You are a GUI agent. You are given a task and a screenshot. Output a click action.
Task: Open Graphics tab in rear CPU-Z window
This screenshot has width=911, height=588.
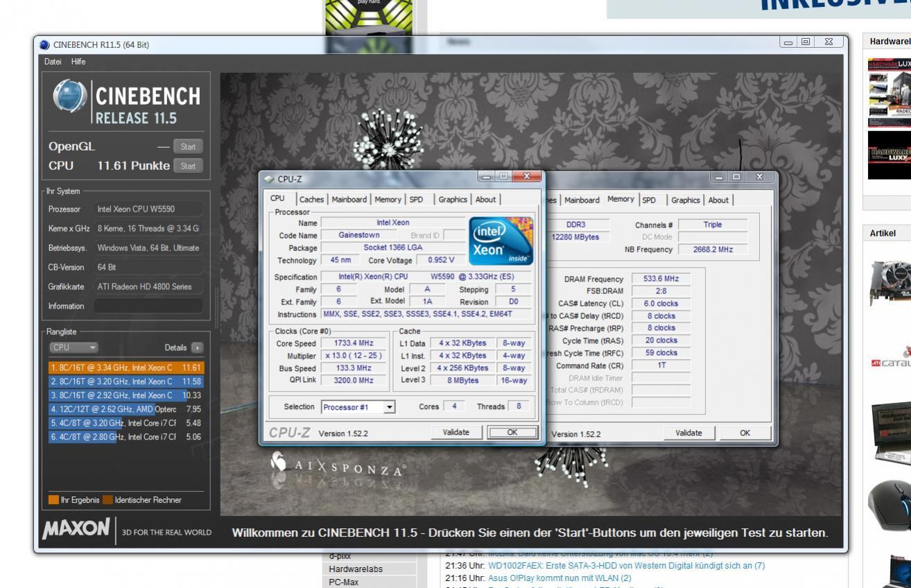point(686,200)
